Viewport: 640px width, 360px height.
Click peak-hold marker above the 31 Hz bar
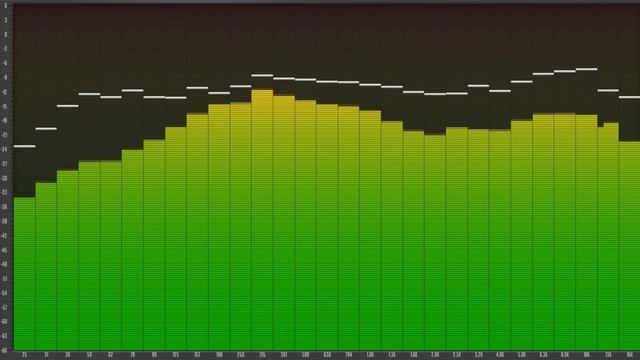[46, 129]
